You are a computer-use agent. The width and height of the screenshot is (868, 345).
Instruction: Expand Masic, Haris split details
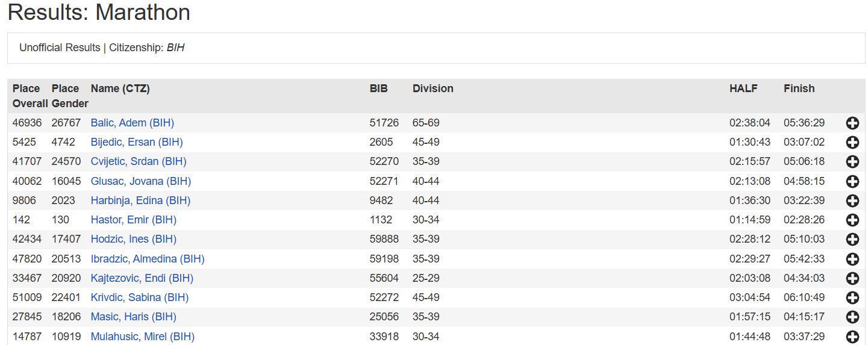tap(852, 317)
